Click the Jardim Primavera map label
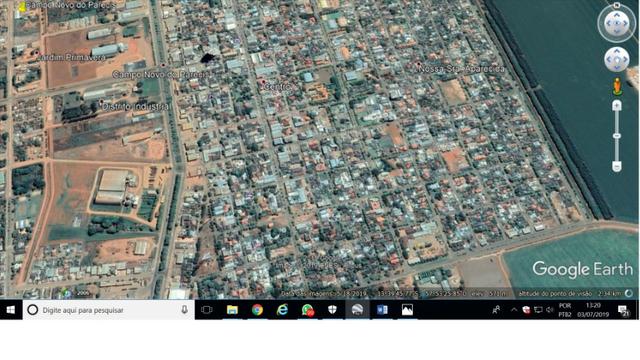Image resolution: width=640 pixels, height=360 pixels. 71,58
